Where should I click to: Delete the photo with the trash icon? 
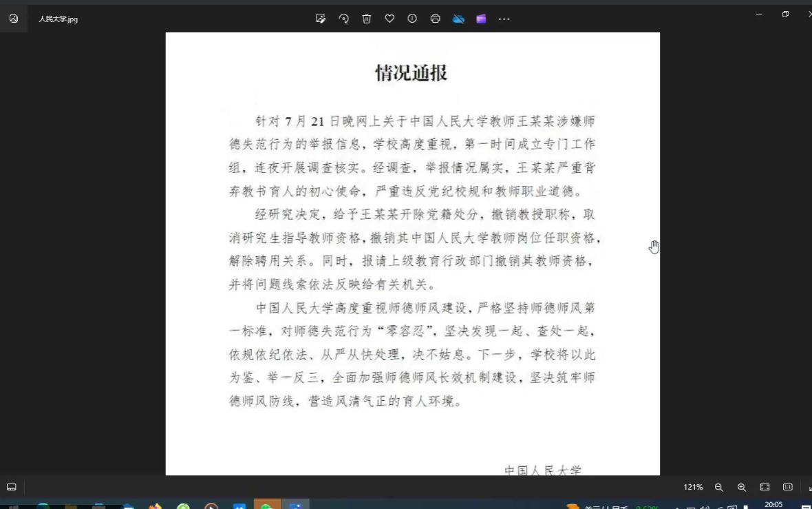coord(367,19)
